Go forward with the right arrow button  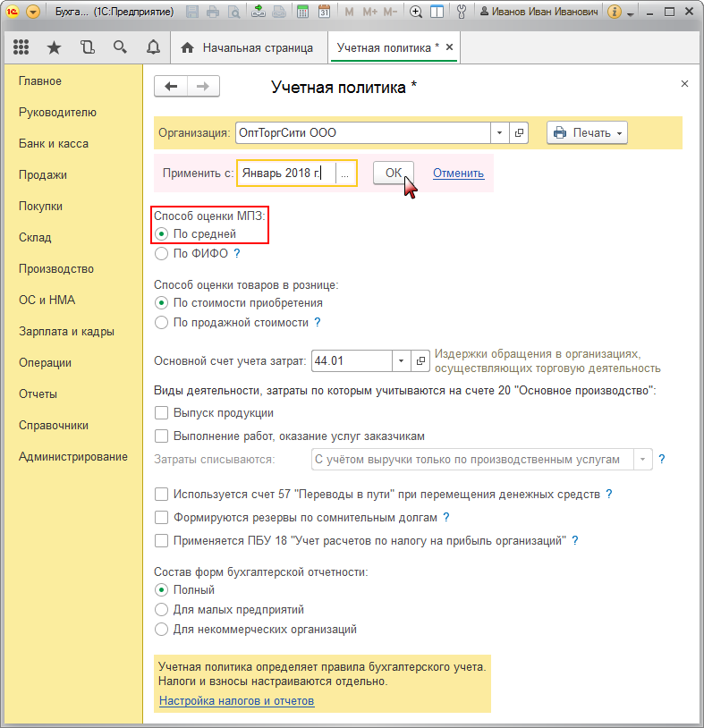[203, 87]
